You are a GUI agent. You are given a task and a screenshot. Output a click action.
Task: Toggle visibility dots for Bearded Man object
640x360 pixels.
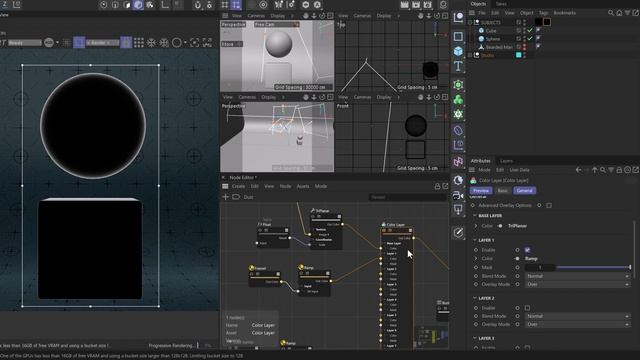tap(524, 47)
